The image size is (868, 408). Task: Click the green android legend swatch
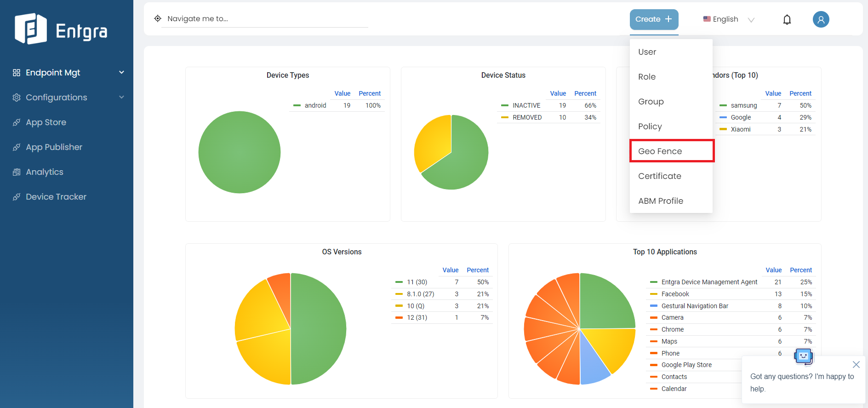(x=297, y=106)
